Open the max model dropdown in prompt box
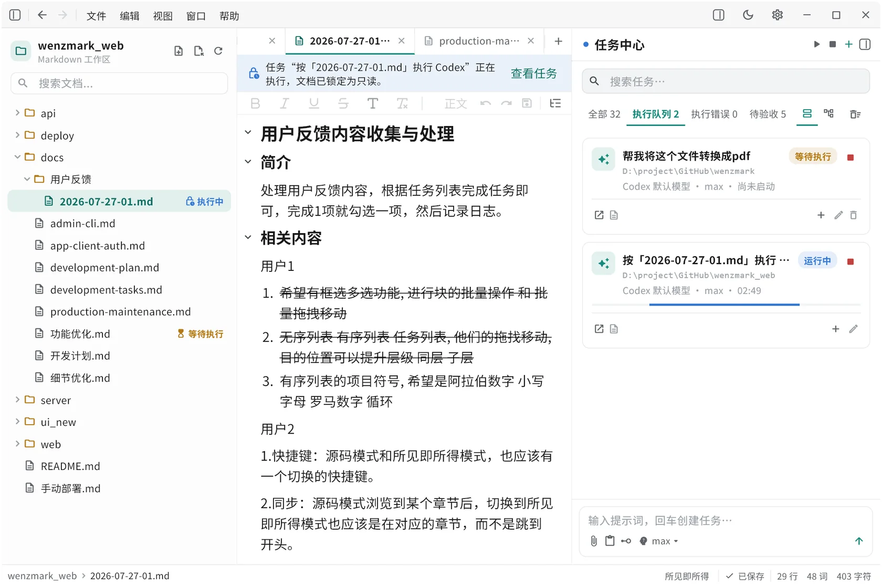The image size is (882, 588). pos(659,541)
